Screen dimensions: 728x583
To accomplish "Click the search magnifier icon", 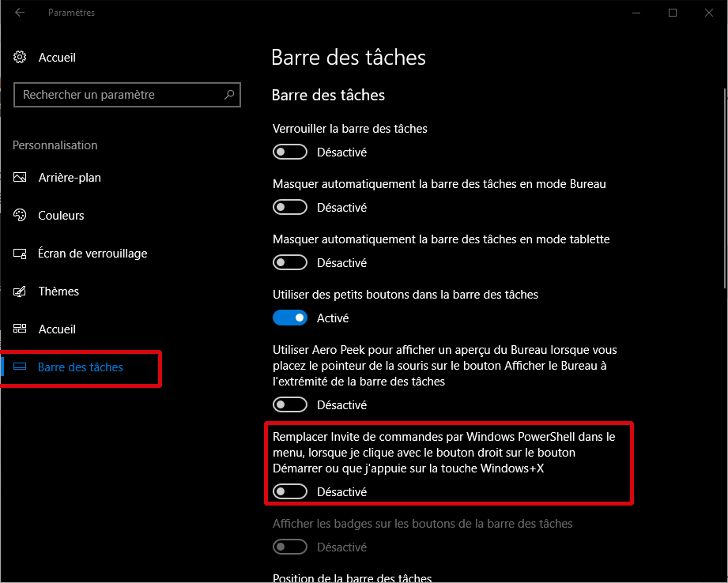I will tap(229, 95).
